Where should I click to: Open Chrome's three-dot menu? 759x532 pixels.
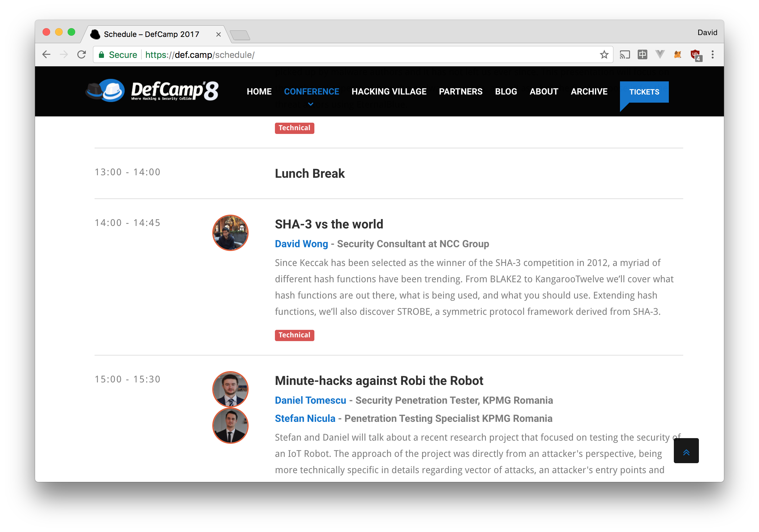coord(713,54)
